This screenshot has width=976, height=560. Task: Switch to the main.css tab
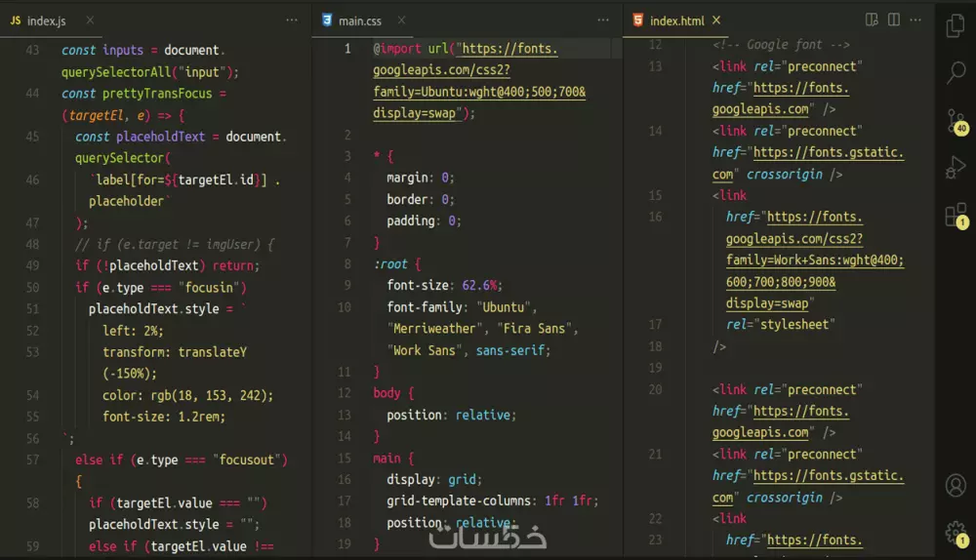360,20
